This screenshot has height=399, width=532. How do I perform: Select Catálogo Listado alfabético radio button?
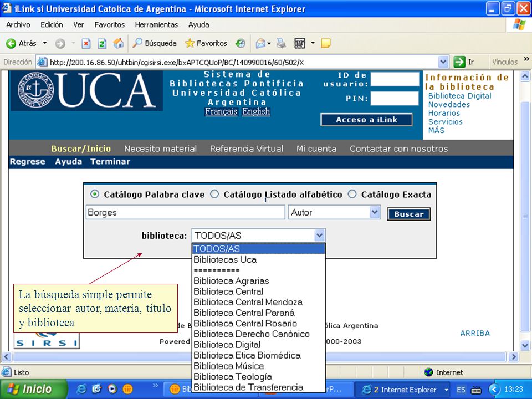(214, 194)
